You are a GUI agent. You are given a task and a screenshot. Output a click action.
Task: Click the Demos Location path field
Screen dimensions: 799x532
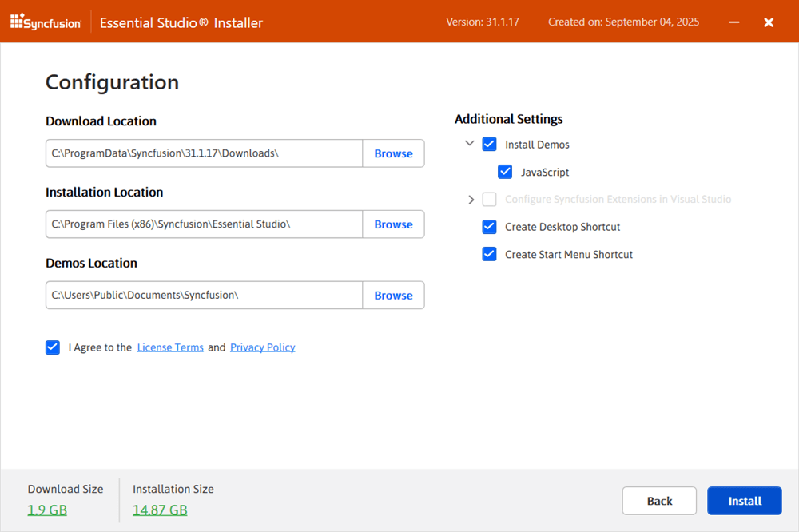coord(204,296)
